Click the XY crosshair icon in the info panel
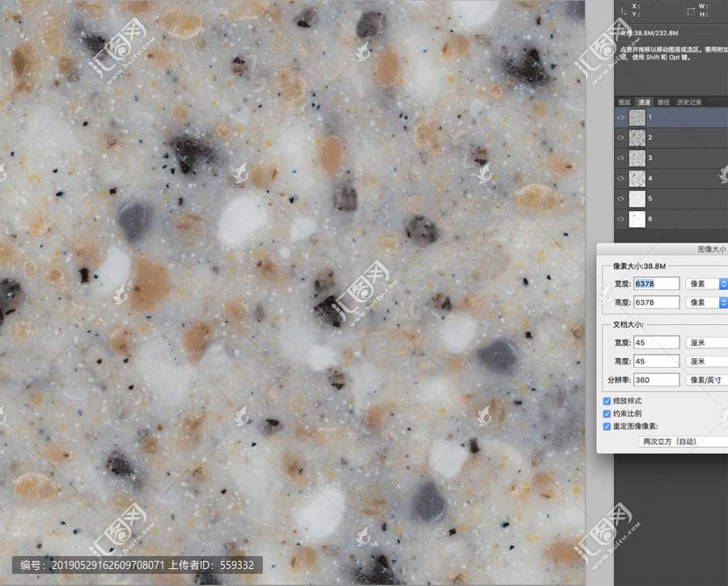 pos(623,11)
